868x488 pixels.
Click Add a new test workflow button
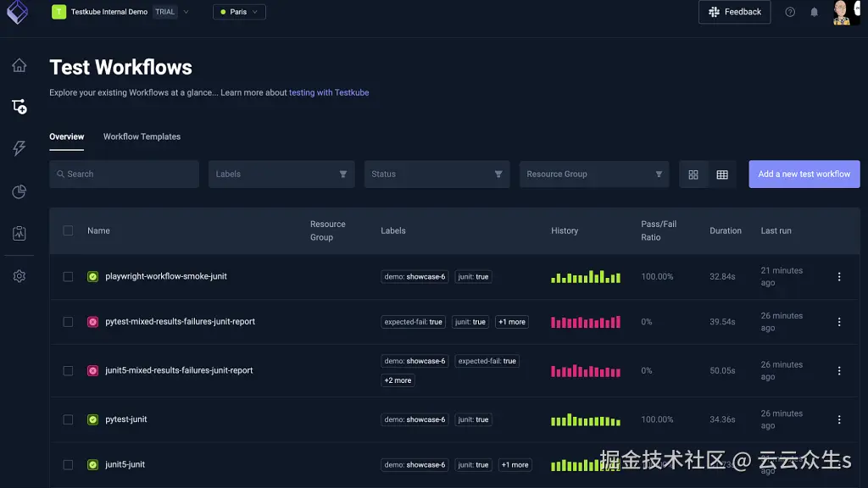pos(804,175)
